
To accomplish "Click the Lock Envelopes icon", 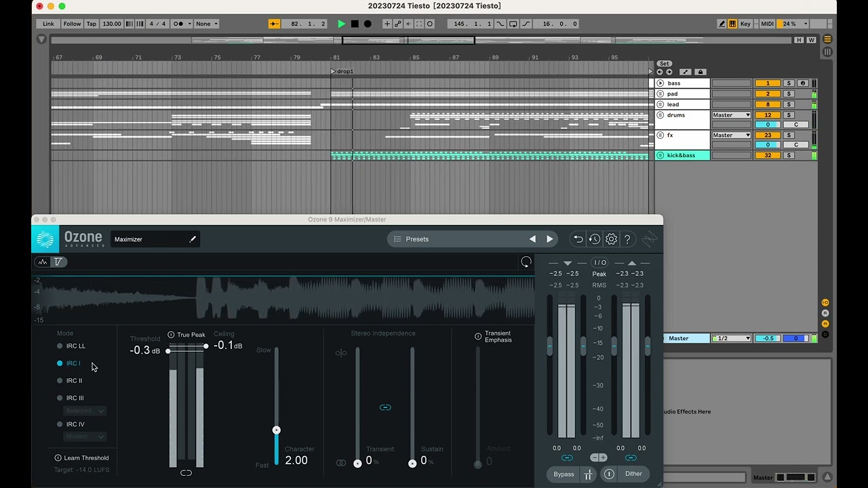I will pyautogui.click(x=701, y=72).
